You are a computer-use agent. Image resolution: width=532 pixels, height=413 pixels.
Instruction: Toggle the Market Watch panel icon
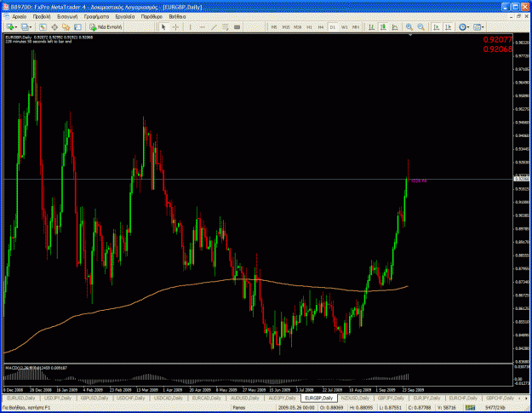coord(43,27)
